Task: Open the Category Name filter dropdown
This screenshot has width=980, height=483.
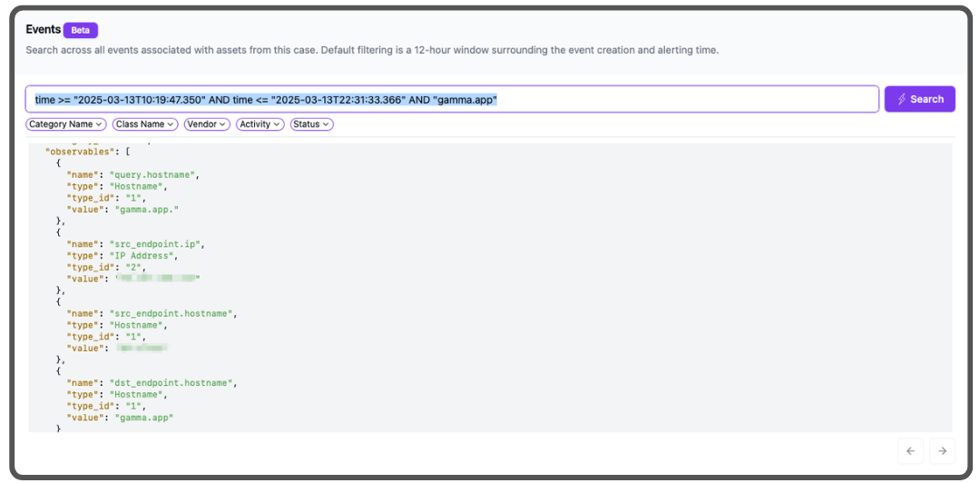Action: pyautogui.click(x=64, y=124)
